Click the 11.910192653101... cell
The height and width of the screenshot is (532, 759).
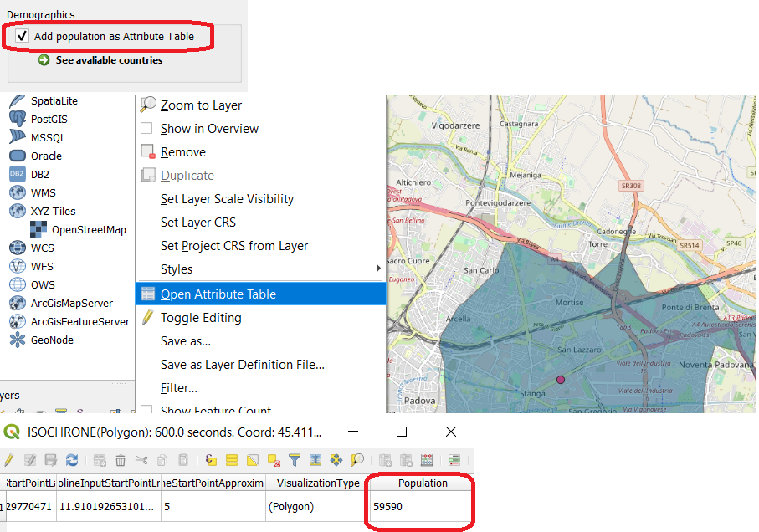[109, 506]
